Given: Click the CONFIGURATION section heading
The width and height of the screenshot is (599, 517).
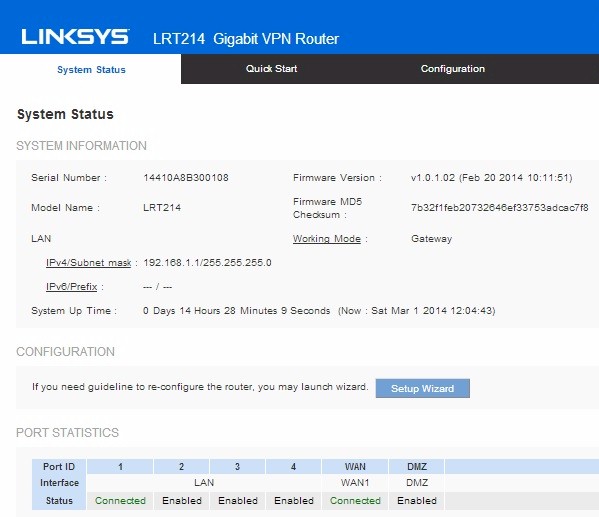Looking at the screenshot, I should click(x=65, y=352).
